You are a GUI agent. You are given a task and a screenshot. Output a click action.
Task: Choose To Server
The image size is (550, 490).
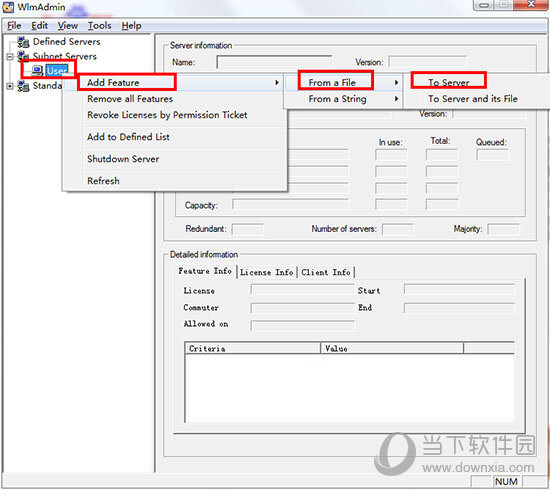pos(449,83)
